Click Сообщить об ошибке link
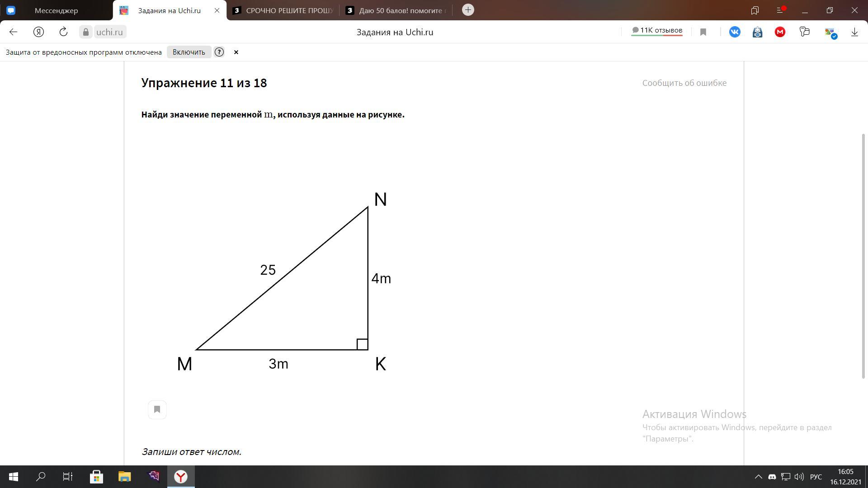 click(684, 83)
